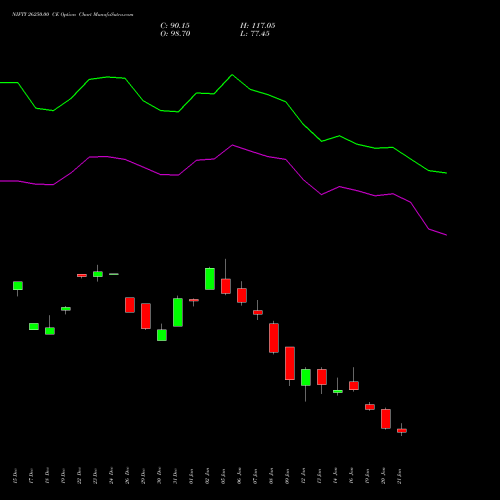Viewport: 500px width, 500px height.
Task: Click the '24 Dec' date axis label
Action: 111,476
